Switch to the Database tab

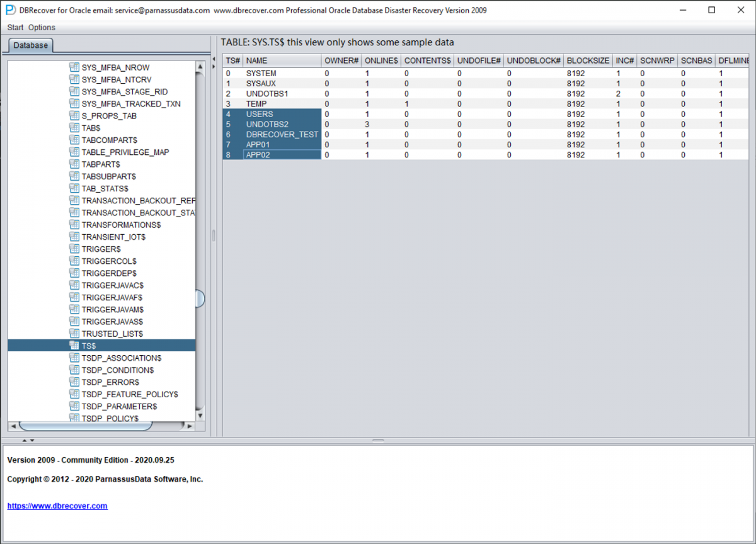(x=31, y=45)
